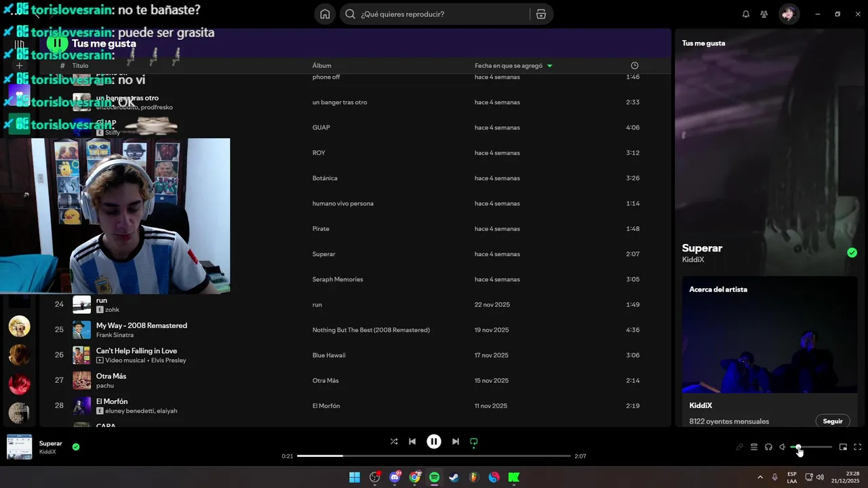
Task: Open Windows Start button
Action: pyautogui.click(x=355, y=477)
